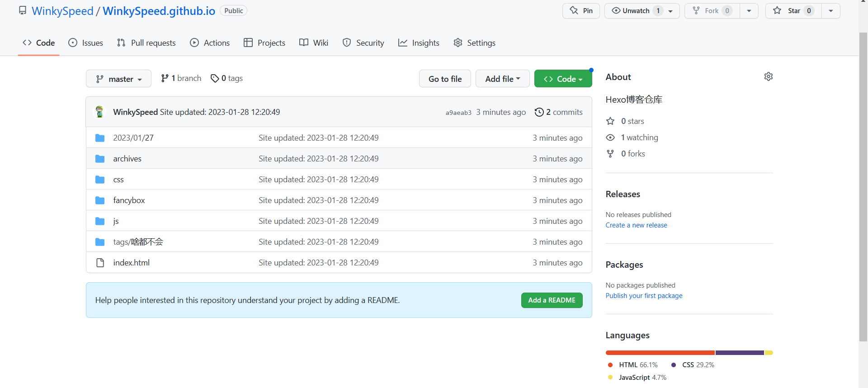Open the master branch dropdown
The height and width of the screenshot is (388, 868).
point(118,79)
